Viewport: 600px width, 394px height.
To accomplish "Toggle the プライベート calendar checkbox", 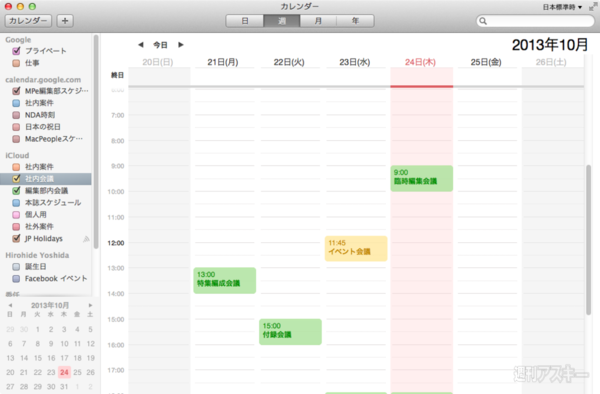I will click(16, 51).
